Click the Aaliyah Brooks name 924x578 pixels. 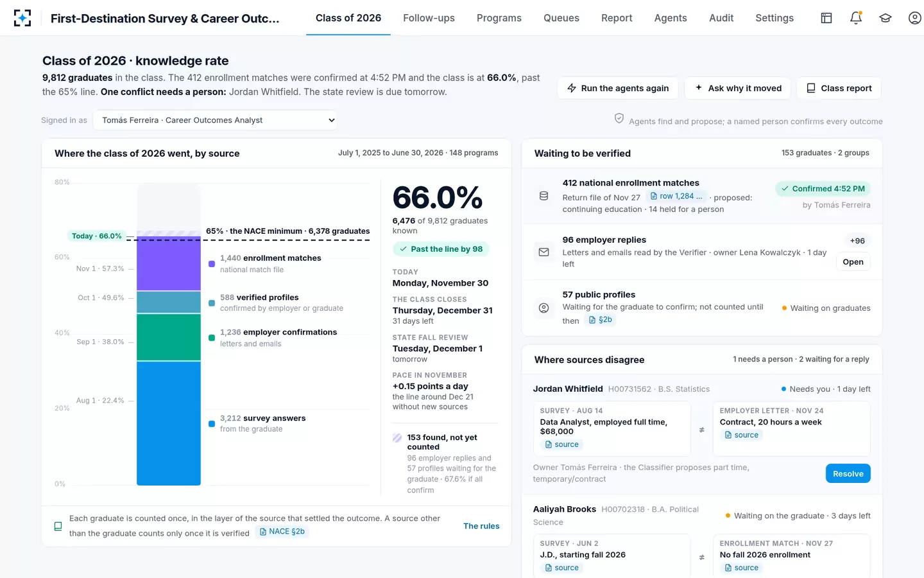pos(565,509)
